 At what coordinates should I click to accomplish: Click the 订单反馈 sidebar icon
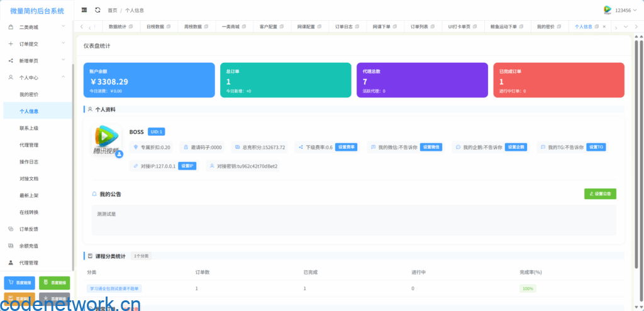(11, 229)
